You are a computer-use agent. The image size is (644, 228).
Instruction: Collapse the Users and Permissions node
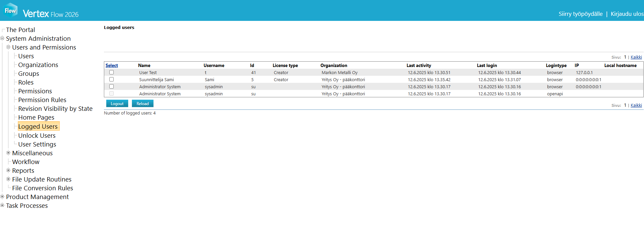[x=8, y=47]
